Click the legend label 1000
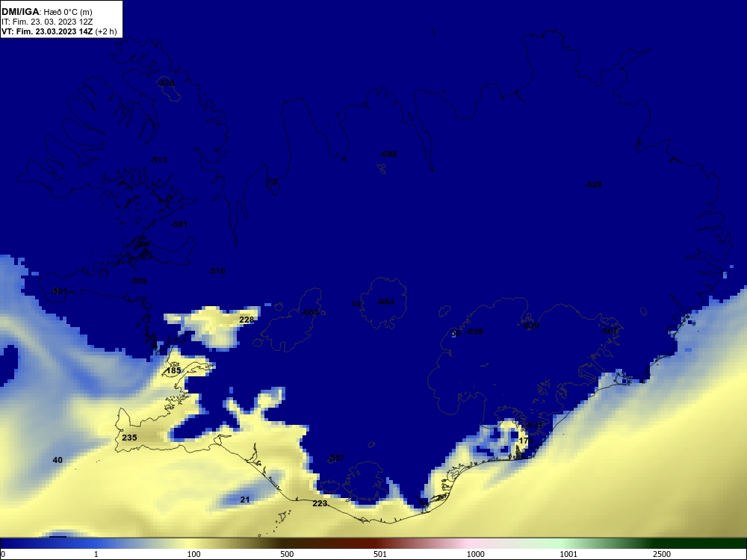This screenshot has height=560, width=747. pos(475,554)
